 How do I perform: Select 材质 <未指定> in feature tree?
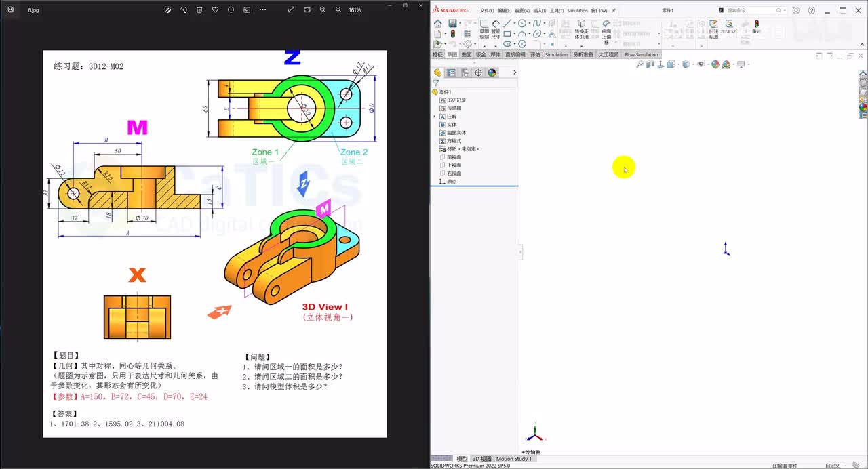pyautogui.click(x=459, y=149)
